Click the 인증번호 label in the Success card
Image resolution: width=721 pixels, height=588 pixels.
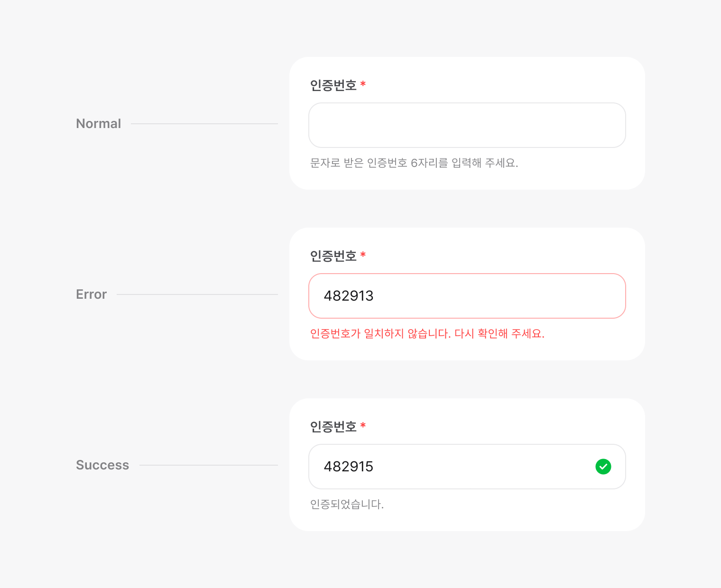pyautogui.click(x=333, y=427)
